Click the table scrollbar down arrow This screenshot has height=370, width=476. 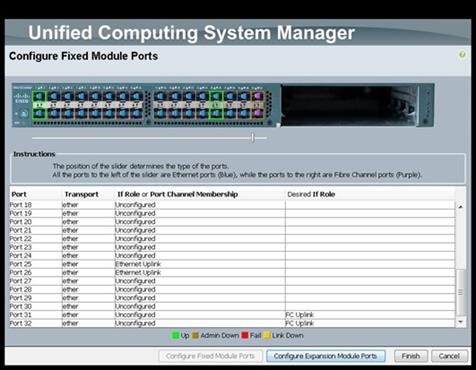click(x=460, y=322)
